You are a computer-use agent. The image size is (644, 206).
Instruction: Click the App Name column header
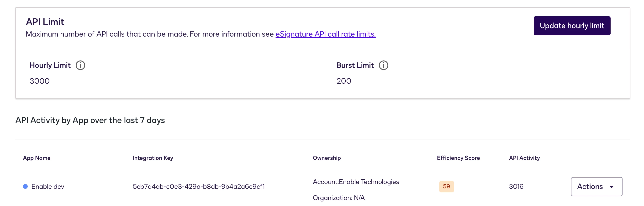coord(37,158)
